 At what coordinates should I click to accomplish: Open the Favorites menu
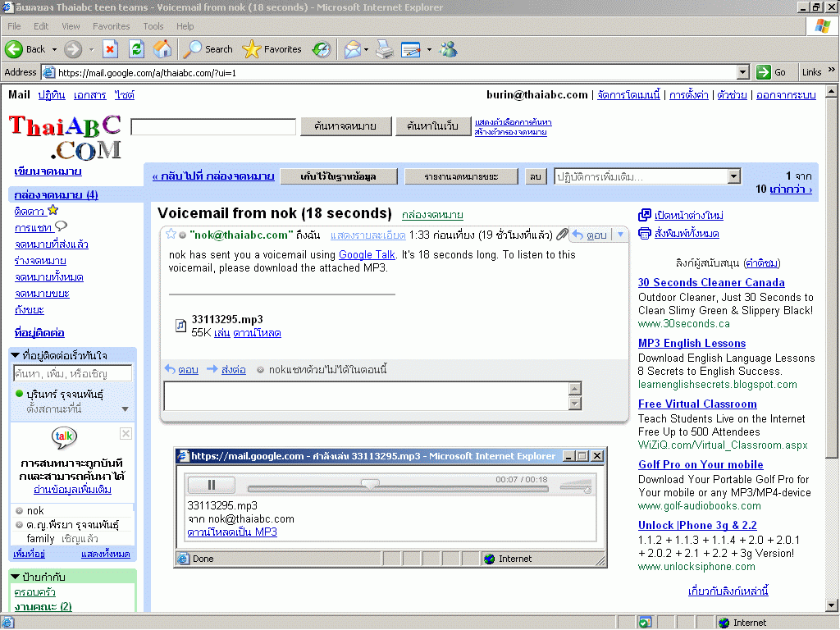coord(111,26)
